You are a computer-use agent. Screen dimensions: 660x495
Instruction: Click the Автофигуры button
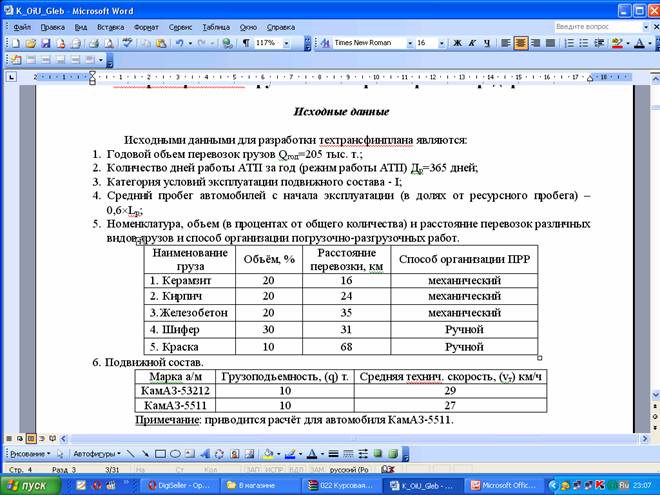(x=95, y=452)
